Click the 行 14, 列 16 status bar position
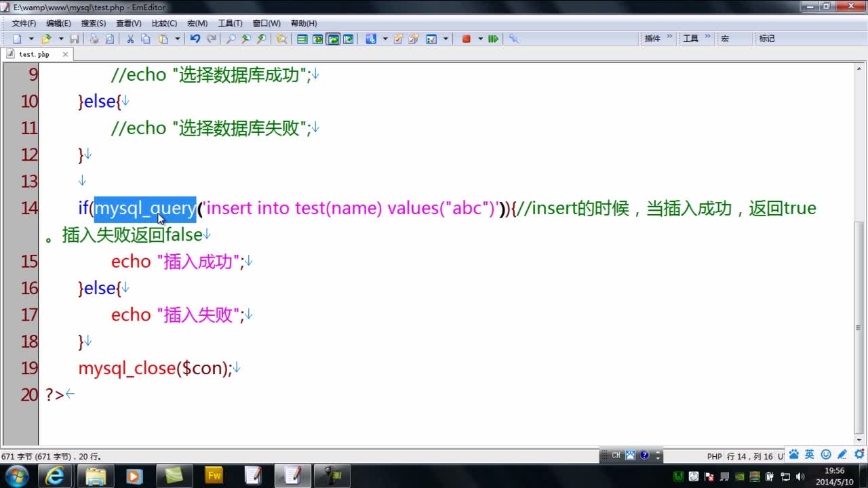The width and height of the screenshot is (868, 488). click(750, 457)
